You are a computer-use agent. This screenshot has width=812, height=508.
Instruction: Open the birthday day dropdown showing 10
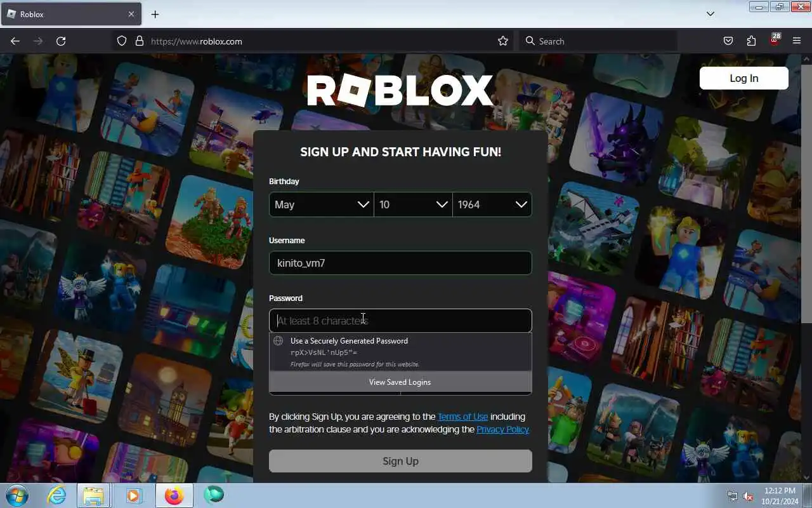coord(413,204)
